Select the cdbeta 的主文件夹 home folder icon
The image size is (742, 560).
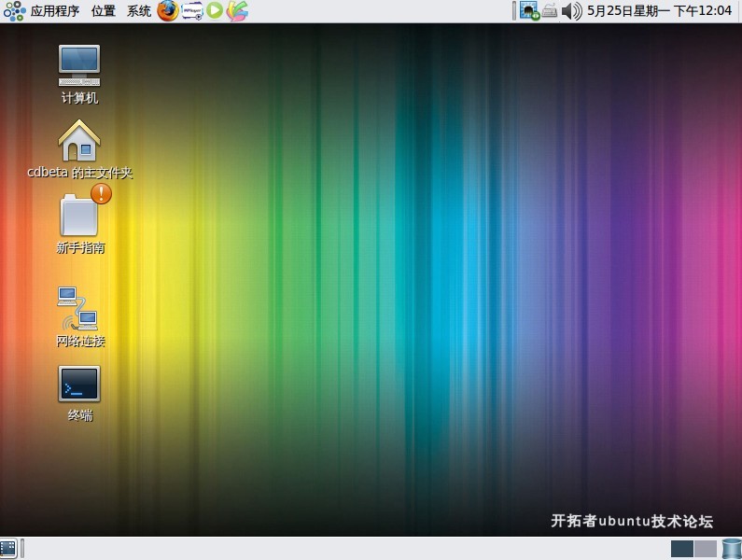(79, 149)
